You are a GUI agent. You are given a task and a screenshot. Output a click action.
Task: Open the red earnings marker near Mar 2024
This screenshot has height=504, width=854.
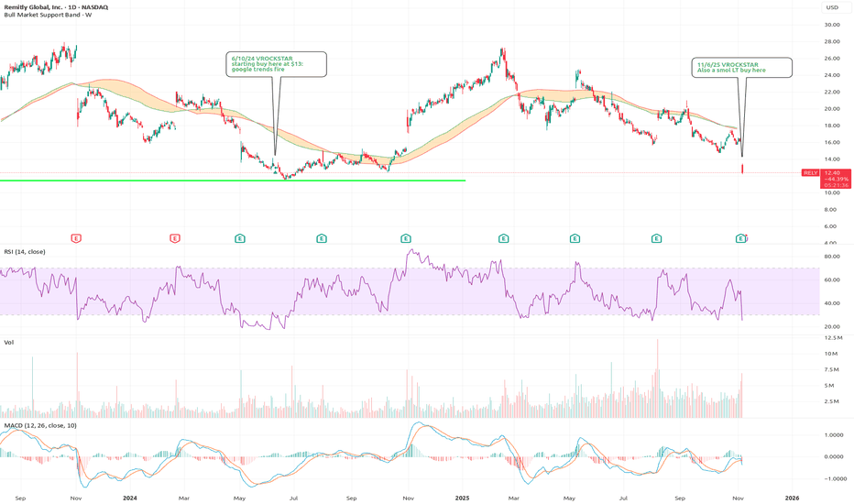click(174, 238)
